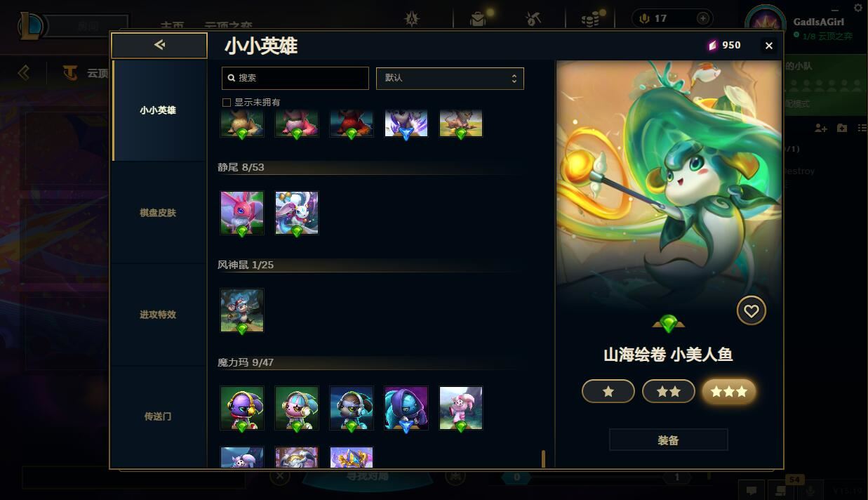Open the 进攻特效 tab
This screenshot has height=500, width=868.
tap(159, 315)
